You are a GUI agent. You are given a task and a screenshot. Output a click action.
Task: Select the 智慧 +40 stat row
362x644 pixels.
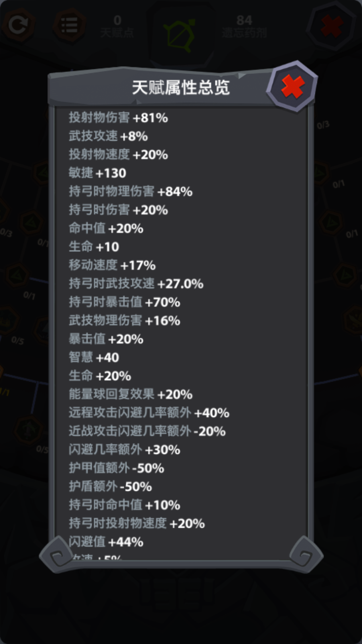click(94, 358)
